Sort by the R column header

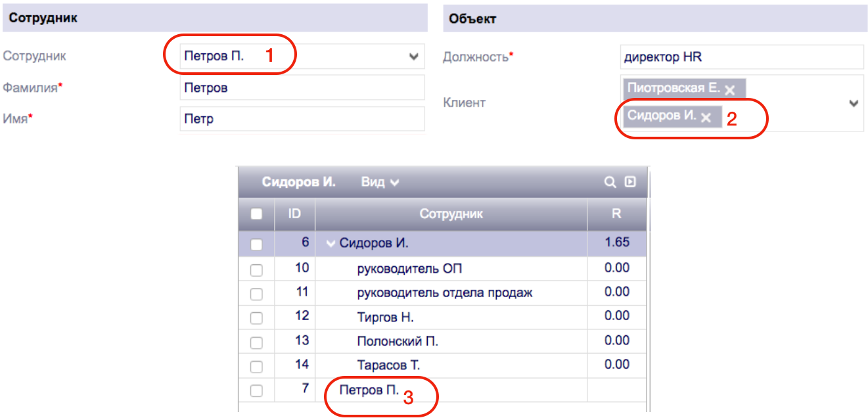point(616,214)
